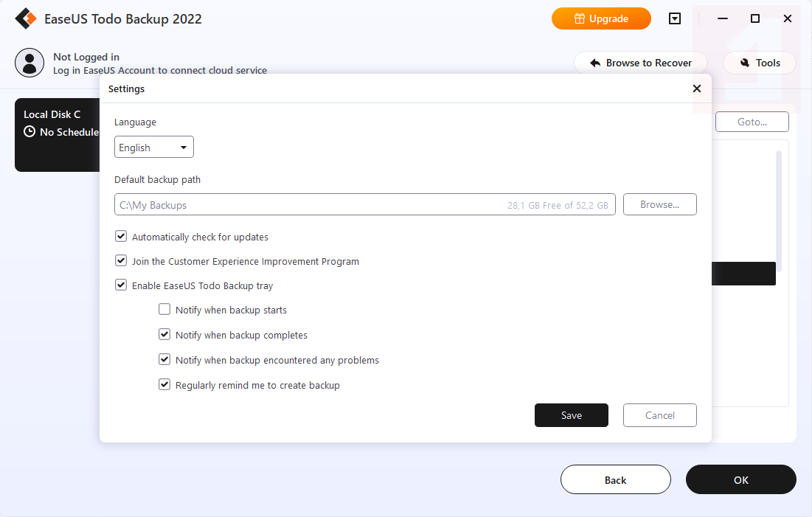Uncheck Regularly remind me to create backup
Image resolution: width=812 pixels, height=517 pixels.
(x=164, y=384)
